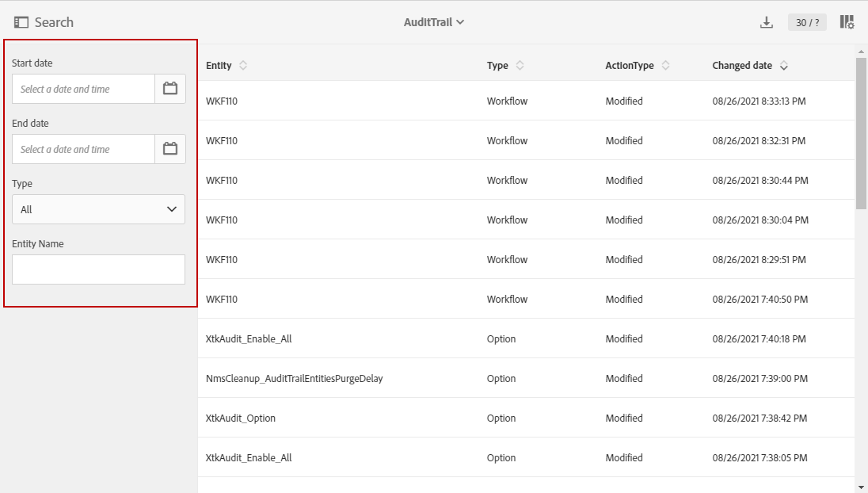Select the WKF110 row at 8:33:13 PM

point(222,101)
